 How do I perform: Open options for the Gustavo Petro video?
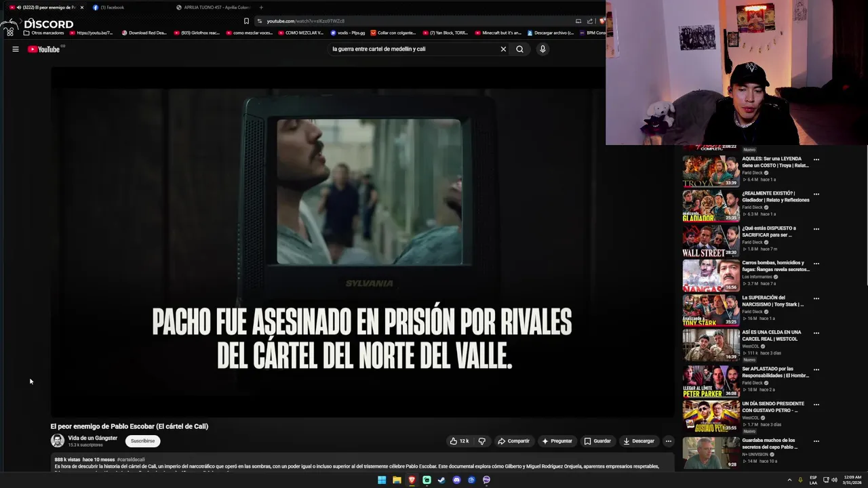coord(816,405)
